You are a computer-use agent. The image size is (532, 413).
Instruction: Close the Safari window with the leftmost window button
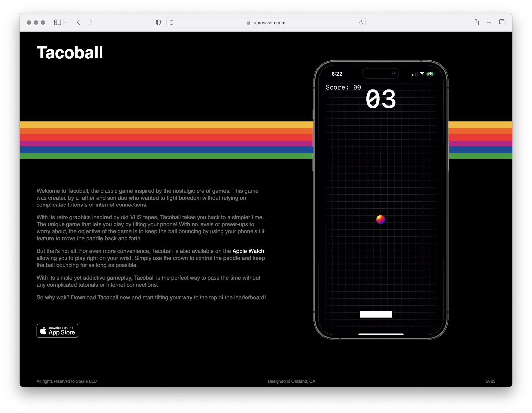pyautogui.click(x=29, y=22)
